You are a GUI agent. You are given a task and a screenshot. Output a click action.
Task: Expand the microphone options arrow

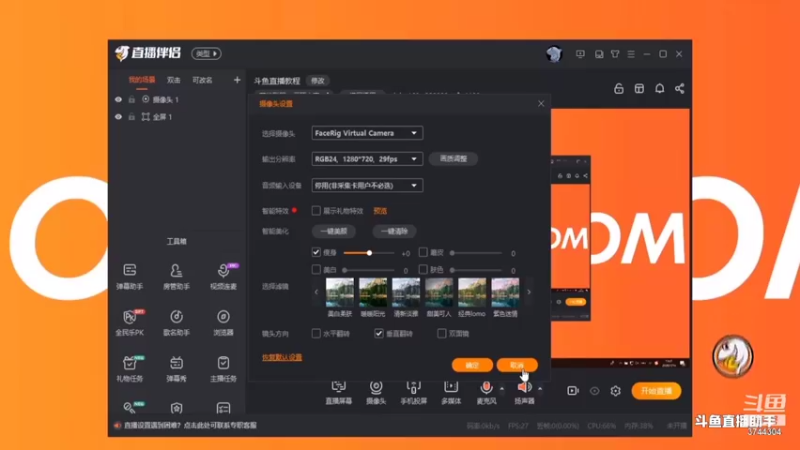pos(502,389)
